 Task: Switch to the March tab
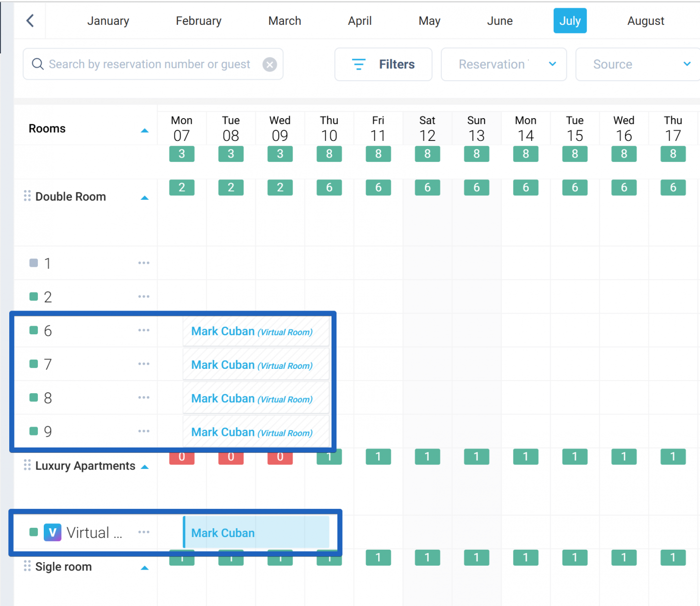coord(285,21)
